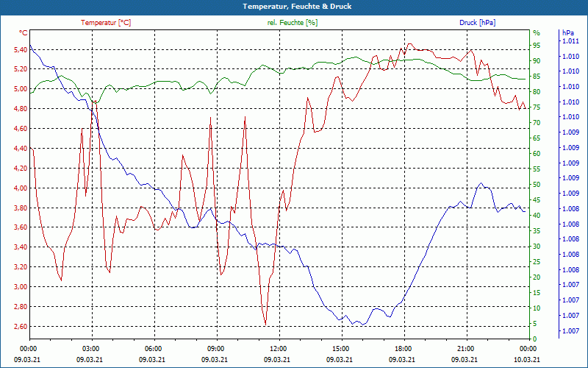The height and width of the screenshot is (368, 588).
Task: Click temperature axis value 5,00
Action: pyautogui.click(x=21, y=89)
